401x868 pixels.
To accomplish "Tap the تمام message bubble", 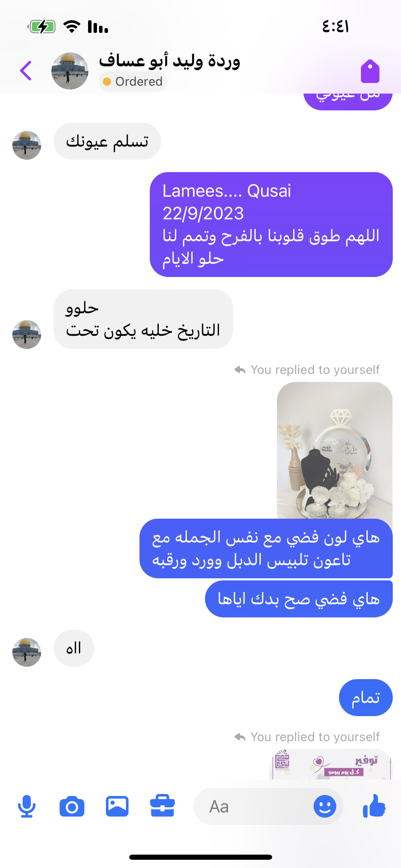I will click(x=366, y=698).
